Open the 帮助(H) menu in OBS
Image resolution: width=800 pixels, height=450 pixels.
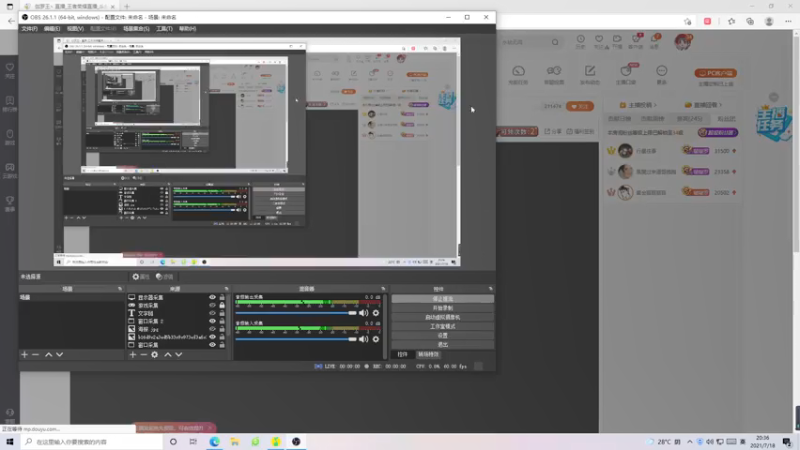coord(187,29)
